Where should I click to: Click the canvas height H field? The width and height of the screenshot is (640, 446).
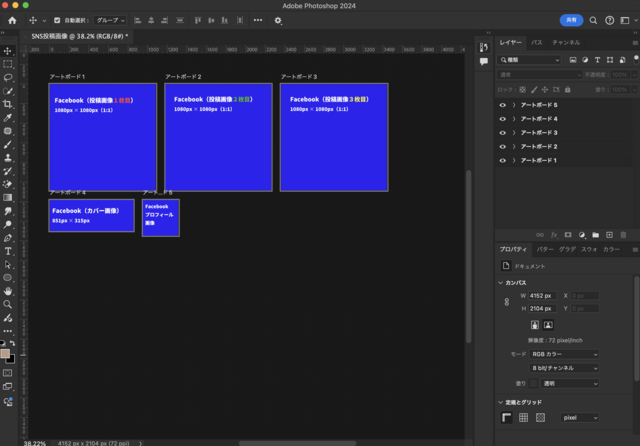click(542, 309)
